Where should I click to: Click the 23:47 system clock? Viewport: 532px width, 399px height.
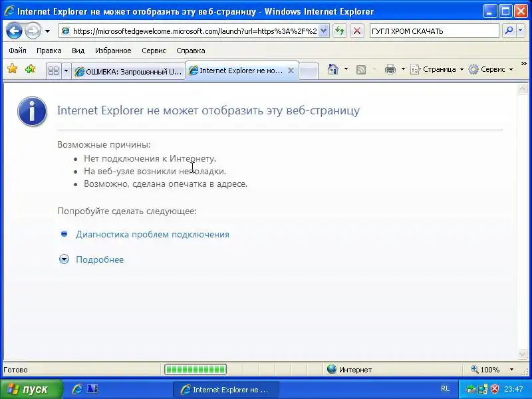pyautogui.click(x=513, y=389)
